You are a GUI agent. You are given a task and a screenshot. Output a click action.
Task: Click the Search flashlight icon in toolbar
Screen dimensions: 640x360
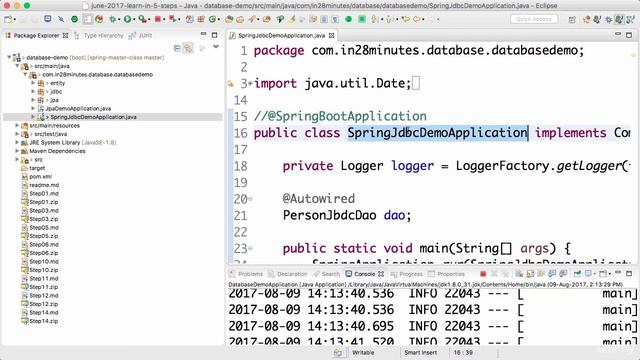(252, 19)
